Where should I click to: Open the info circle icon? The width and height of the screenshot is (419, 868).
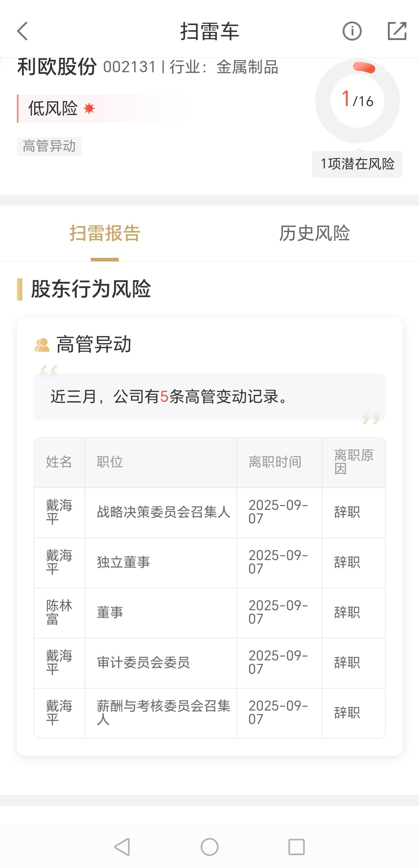pos(352,31)
